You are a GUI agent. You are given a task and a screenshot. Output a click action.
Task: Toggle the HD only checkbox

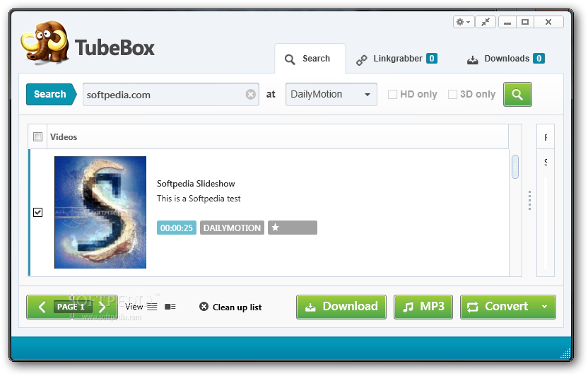click(x=392, y=95)
